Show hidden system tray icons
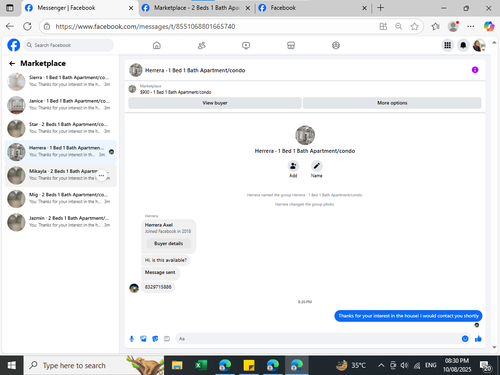Image resolution: width=500 pixels, height=375 pixels. 381,366
